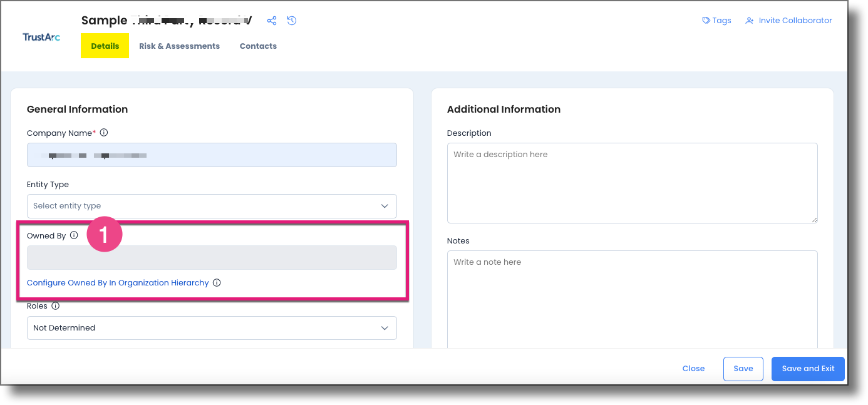Click info icon after Configure Owned By link
This screenshot has height=405, width=868.
217,283
